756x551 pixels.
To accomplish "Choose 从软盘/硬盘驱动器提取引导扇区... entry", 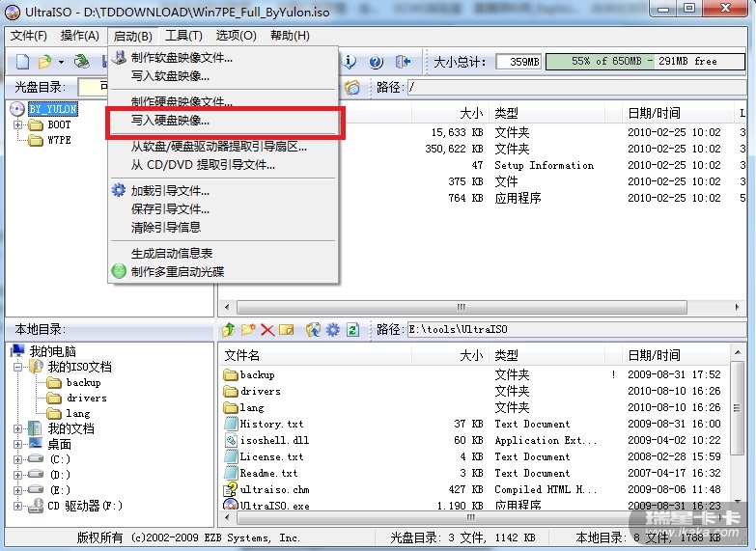I will point(224,147).
